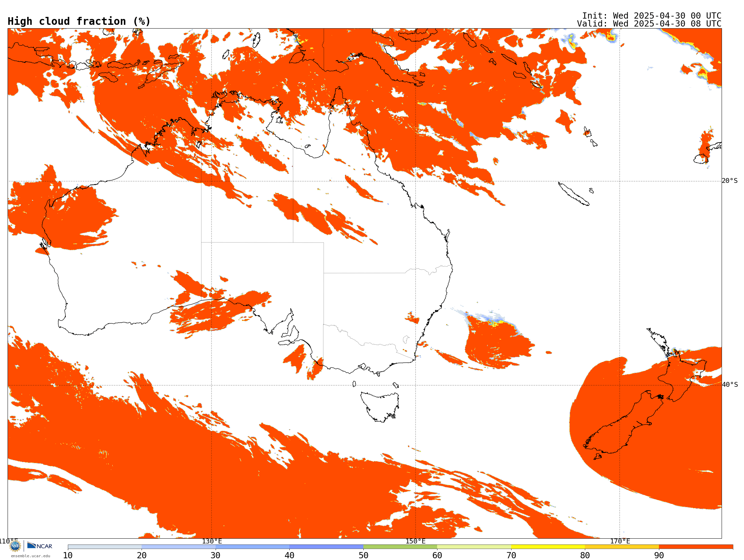Click the colorbar label 10
Viewport: 744px width, 560px height.
click(x=68, y=555)
